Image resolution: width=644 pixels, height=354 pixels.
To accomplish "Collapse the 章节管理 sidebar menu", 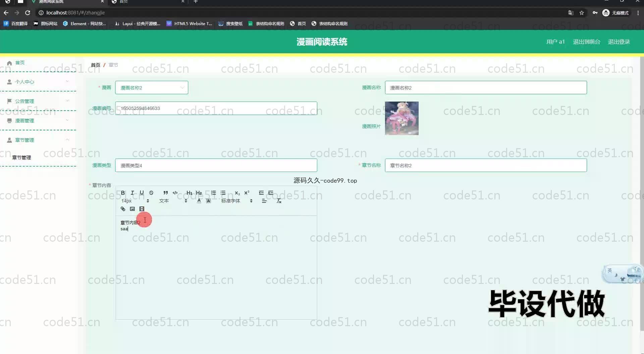I will [38, 140].
